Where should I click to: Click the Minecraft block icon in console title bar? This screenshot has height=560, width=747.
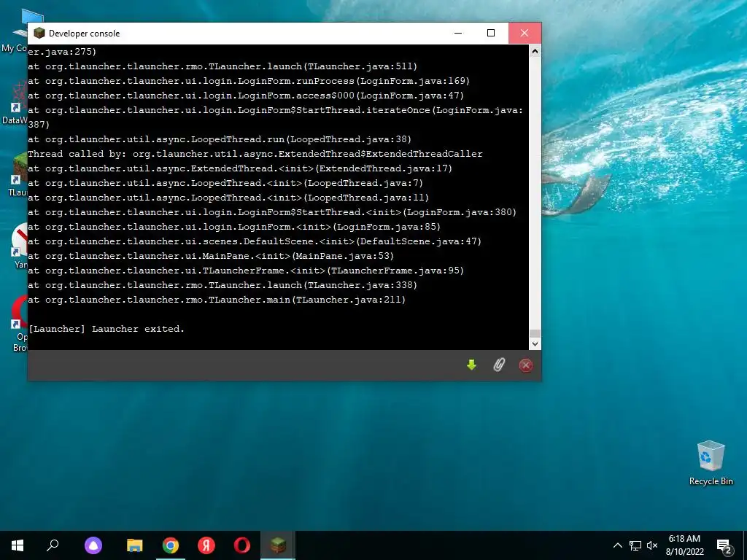coord(39,33)
